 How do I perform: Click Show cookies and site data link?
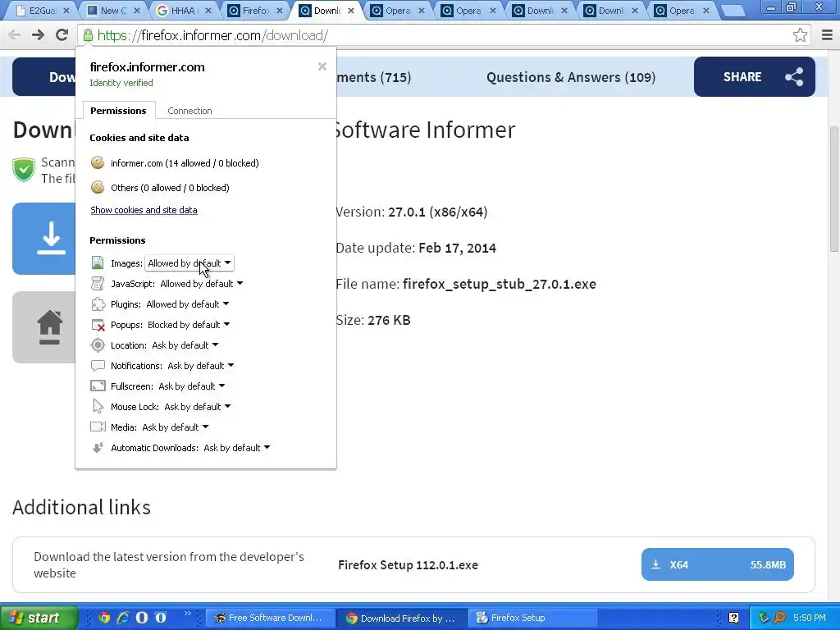tap(144, 210)
